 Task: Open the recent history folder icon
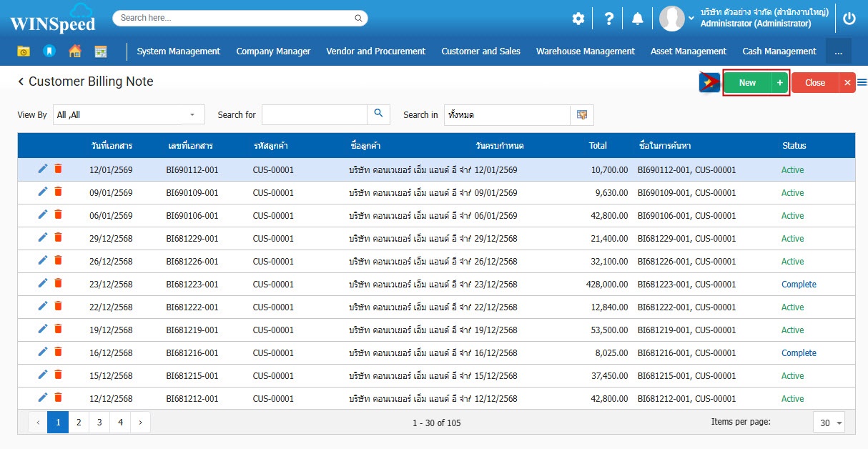[x=24, y=51]
